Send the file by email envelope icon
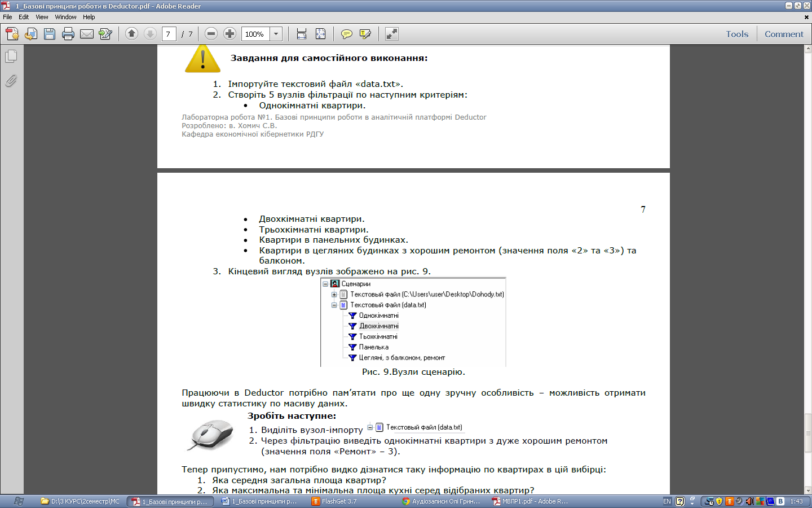812x508 pixels. click(87, 34)
